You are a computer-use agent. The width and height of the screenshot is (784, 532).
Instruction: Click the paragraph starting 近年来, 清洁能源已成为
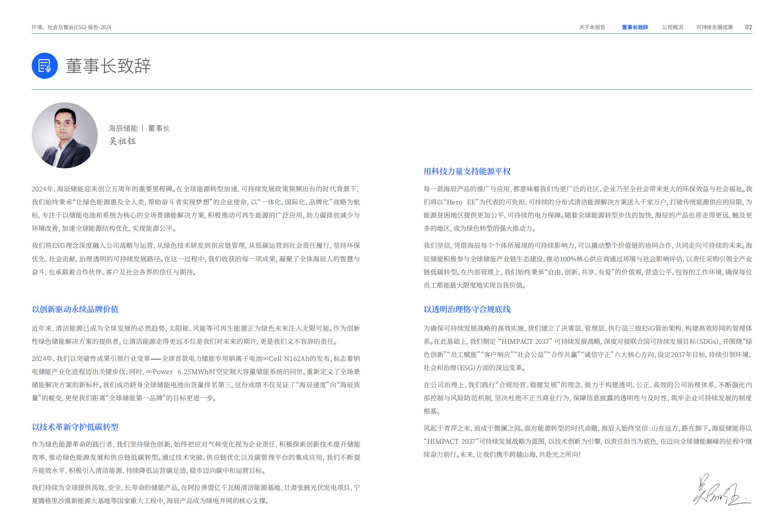coord(196,335)
